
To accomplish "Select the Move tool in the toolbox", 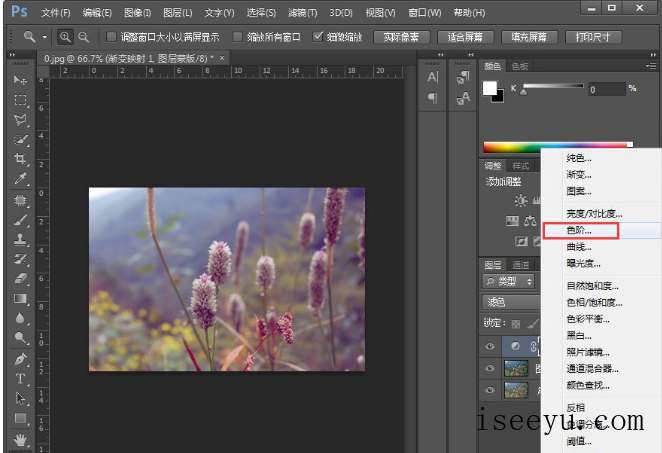I will [x=20, y=79].
